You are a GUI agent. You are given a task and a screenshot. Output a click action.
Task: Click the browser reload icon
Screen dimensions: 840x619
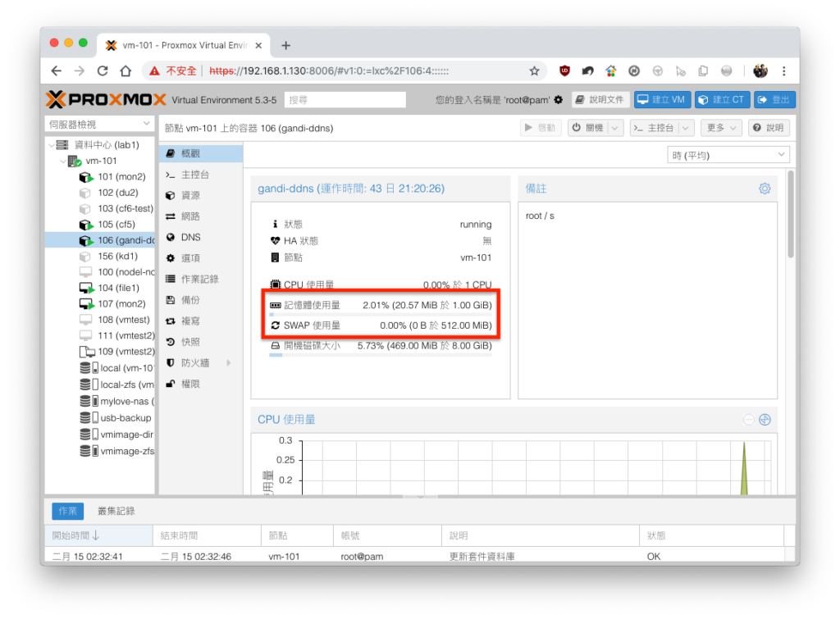coord(103,71)
